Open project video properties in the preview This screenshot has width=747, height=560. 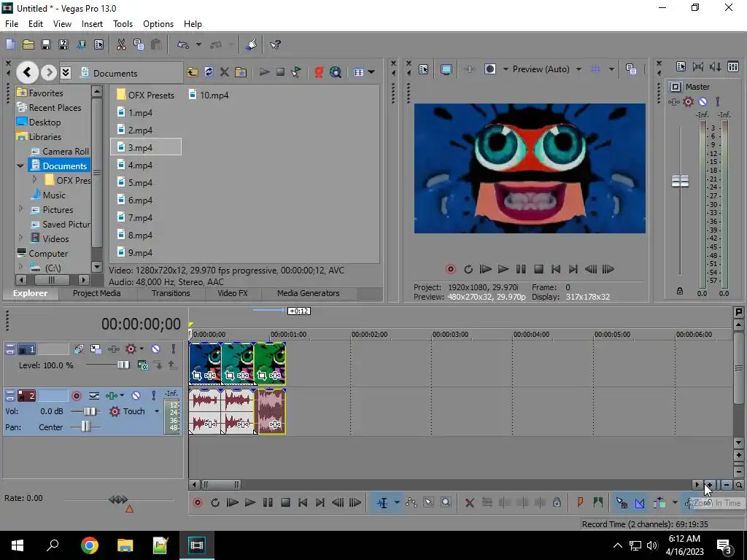423,69
